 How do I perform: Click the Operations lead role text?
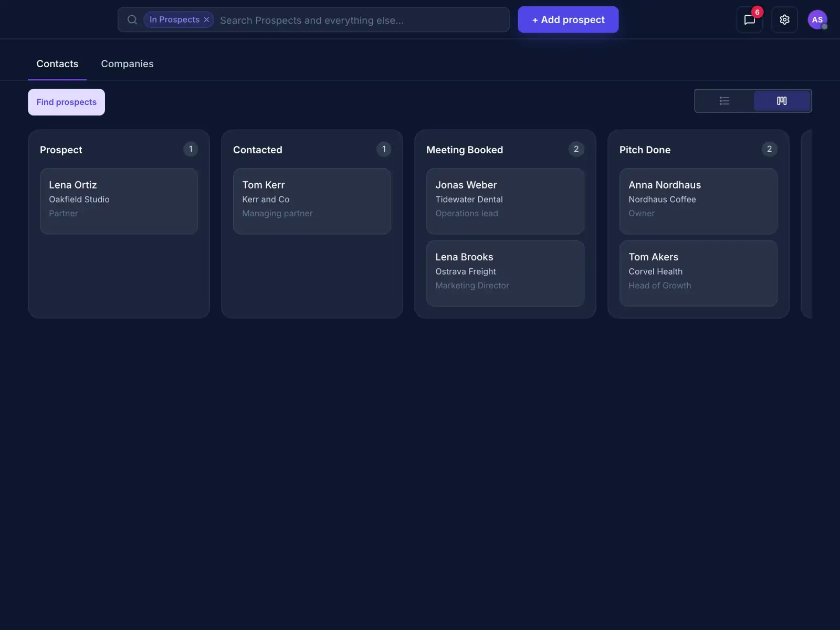click(467, 214)
